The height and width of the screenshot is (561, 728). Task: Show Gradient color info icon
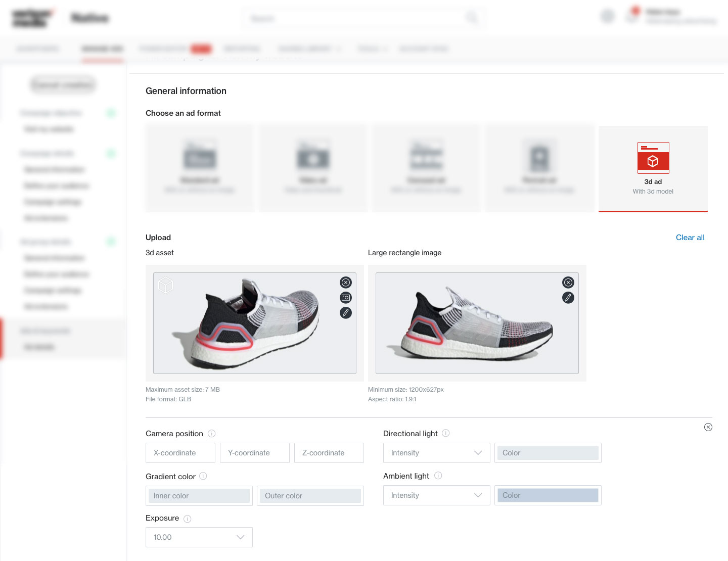(203, 476)
